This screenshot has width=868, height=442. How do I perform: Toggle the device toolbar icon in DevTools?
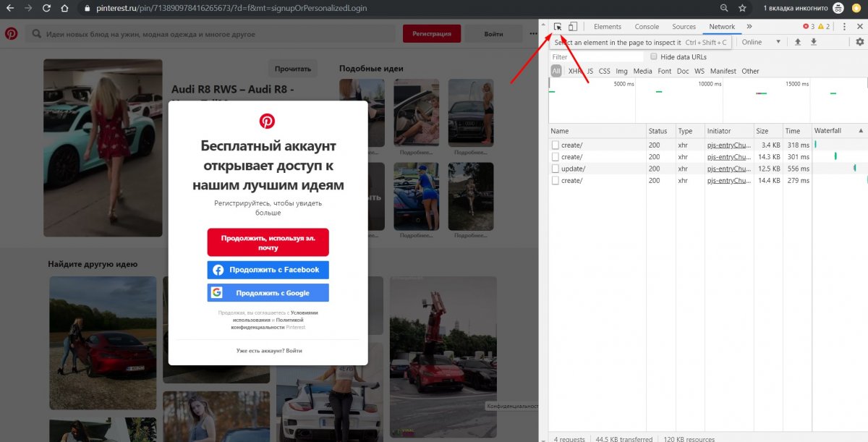click(x=572, y=27)
